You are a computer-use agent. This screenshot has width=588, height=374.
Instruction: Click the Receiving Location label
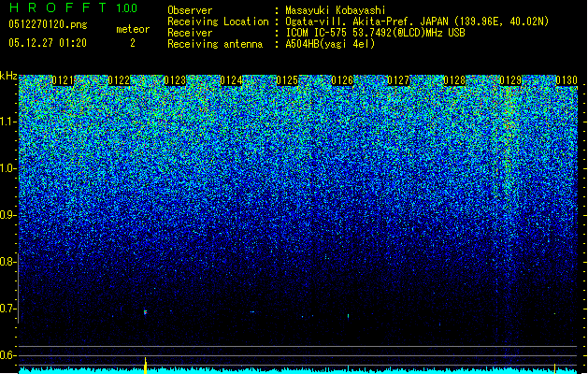[218, 22]
